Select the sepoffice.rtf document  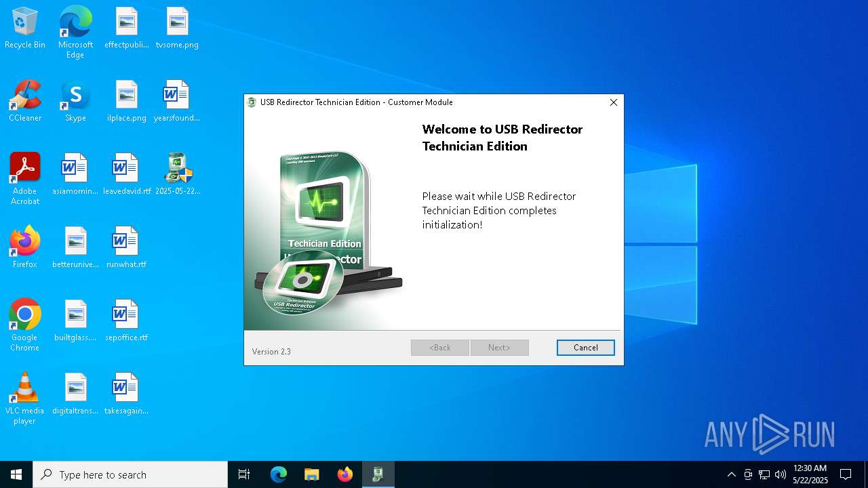(127, 321)
